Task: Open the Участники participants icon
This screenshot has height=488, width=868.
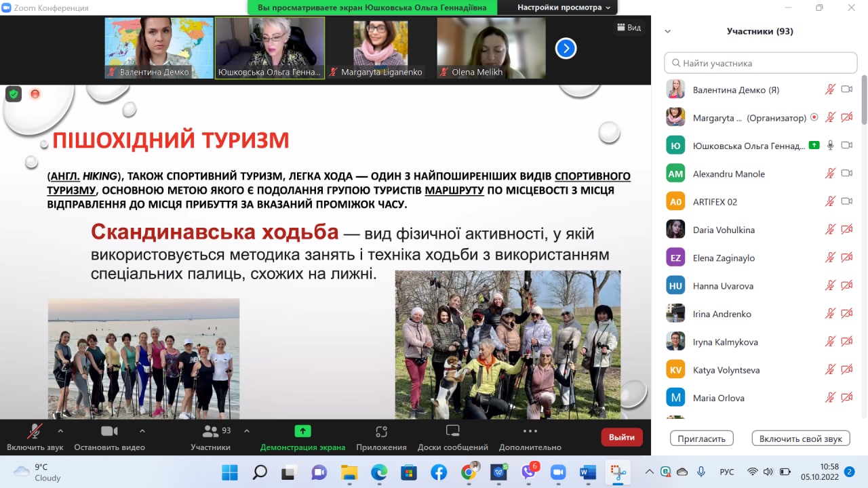Action: point(211,432)
